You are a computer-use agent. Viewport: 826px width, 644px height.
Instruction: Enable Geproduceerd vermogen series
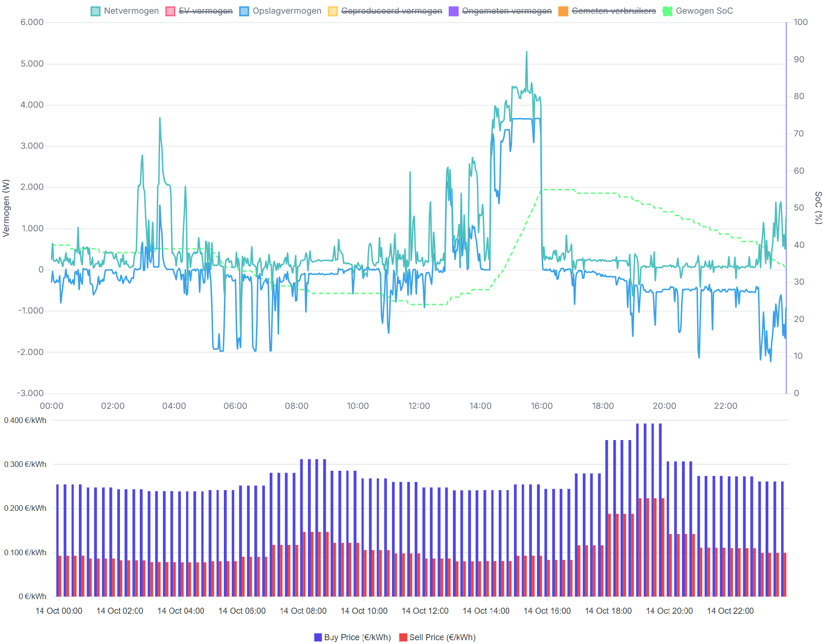[385, 11]
